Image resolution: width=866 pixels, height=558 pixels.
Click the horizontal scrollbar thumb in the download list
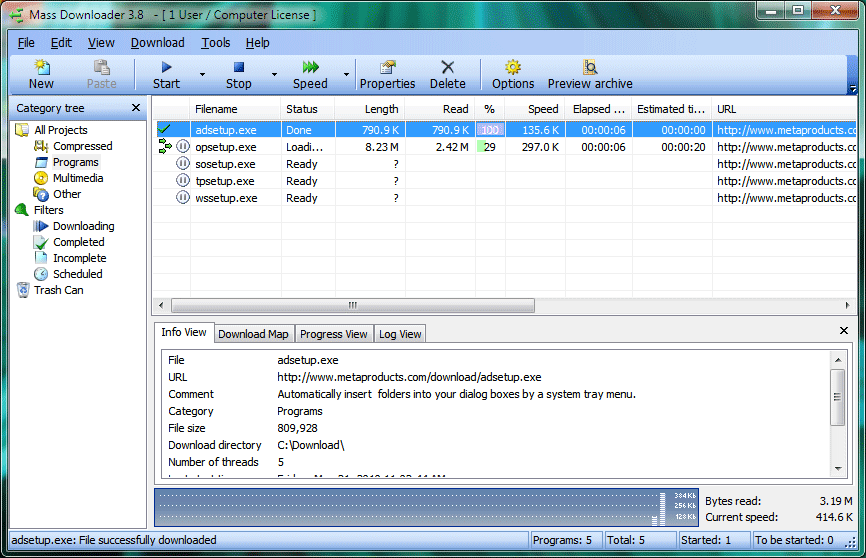coord(353,305)
